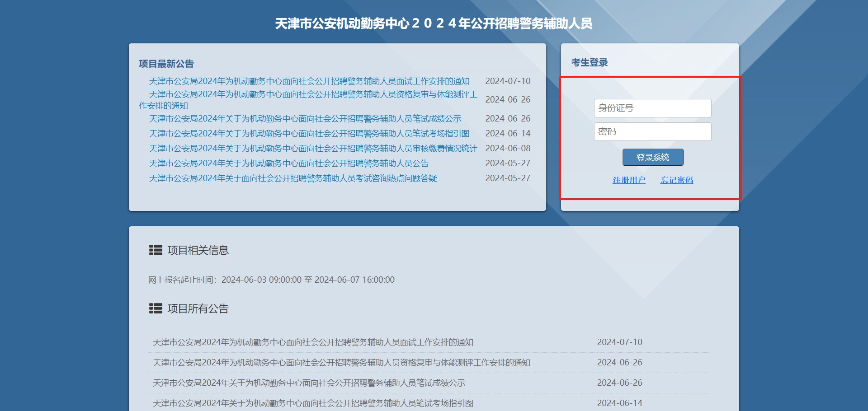The width and height of the screenshot is (868, 411).
Task: Open the 注册用户 registration link
Action: point(628,180)
